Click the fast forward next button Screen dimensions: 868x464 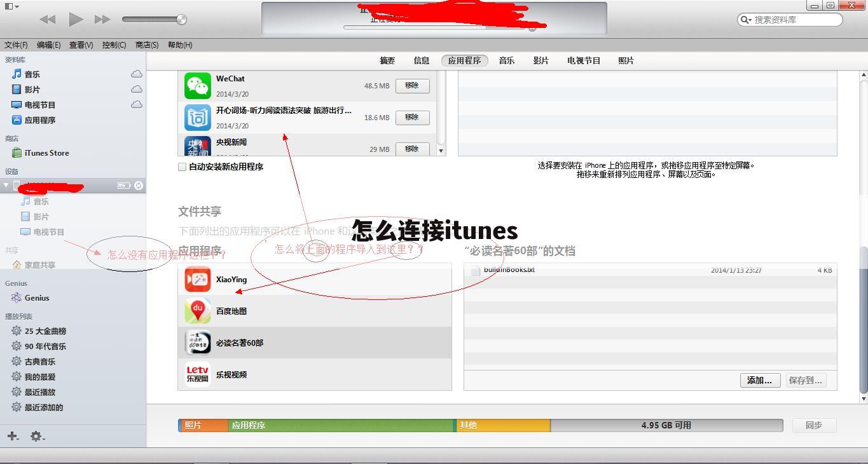102,19
